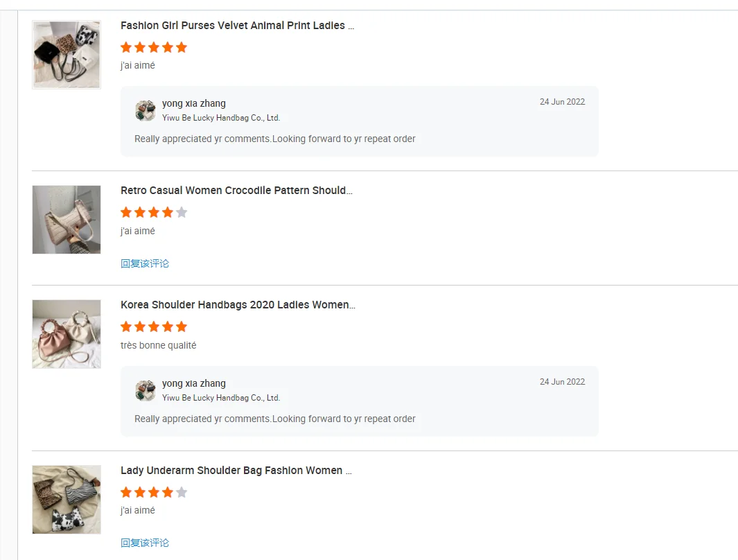Click the avatar in the first seller reply
738x560 pixels.
coord(146,111)
